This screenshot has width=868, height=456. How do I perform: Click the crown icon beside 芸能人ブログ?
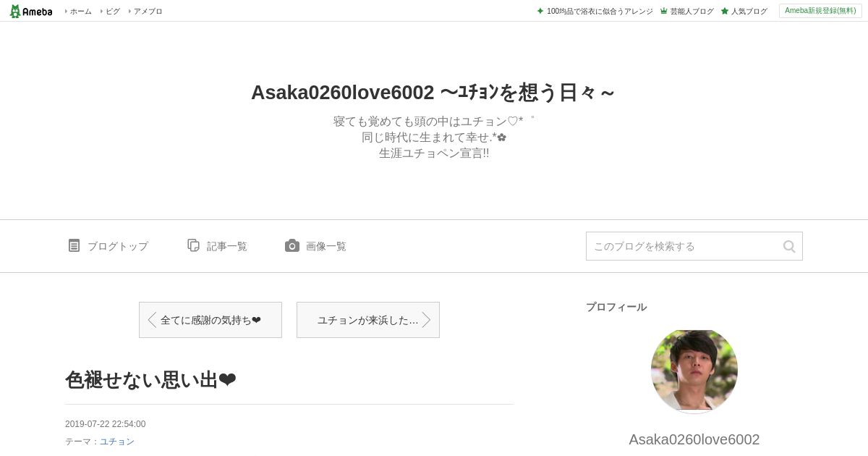[663, 11]
